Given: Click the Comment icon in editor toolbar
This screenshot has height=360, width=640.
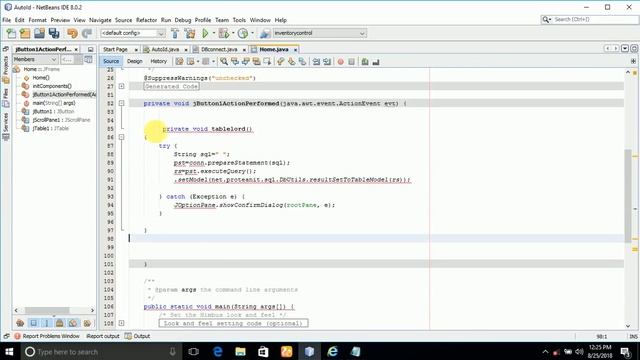Looking at the screenshot, I should point(365,62).
